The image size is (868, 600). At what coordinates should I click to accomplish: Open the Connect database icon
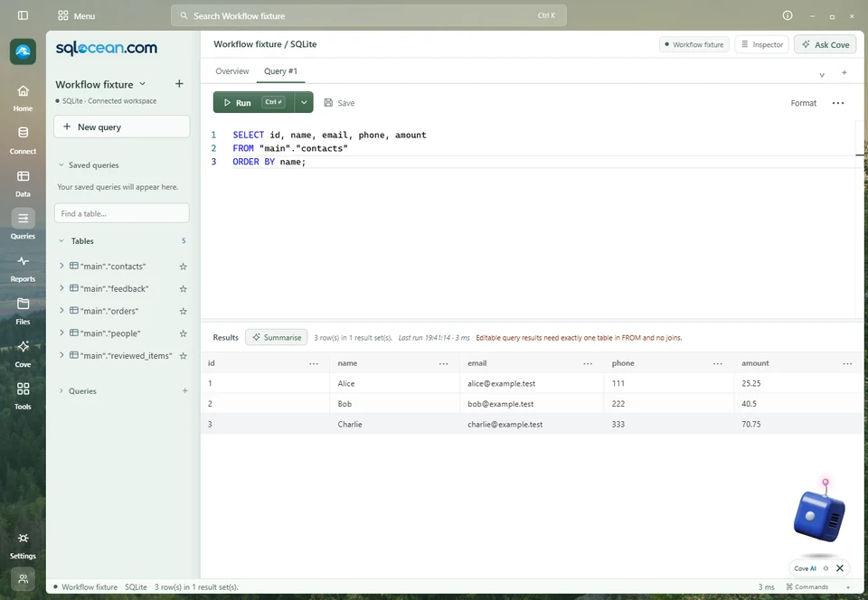(x=23, y=140)
